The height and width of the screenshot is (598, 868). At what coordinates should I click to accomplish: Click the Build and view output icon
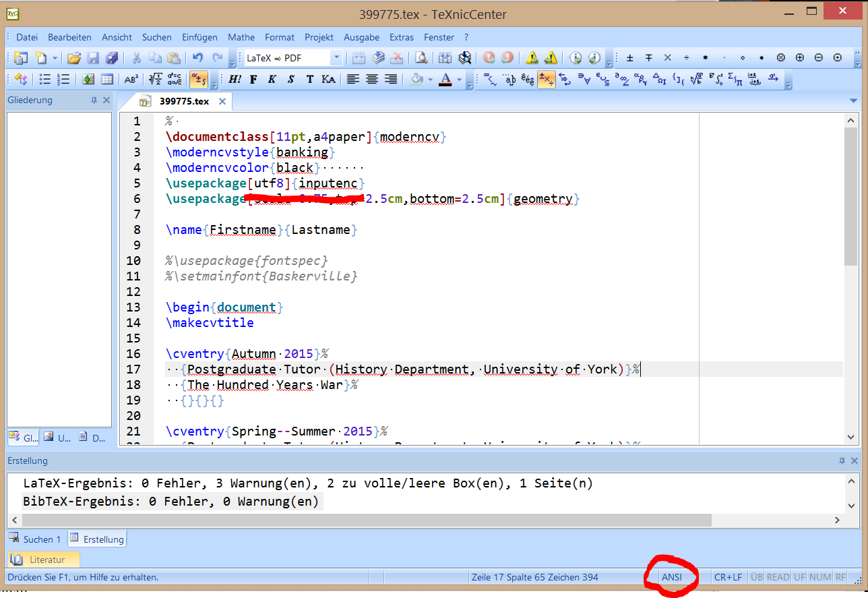pyautogui.click(x=378, y=58)
